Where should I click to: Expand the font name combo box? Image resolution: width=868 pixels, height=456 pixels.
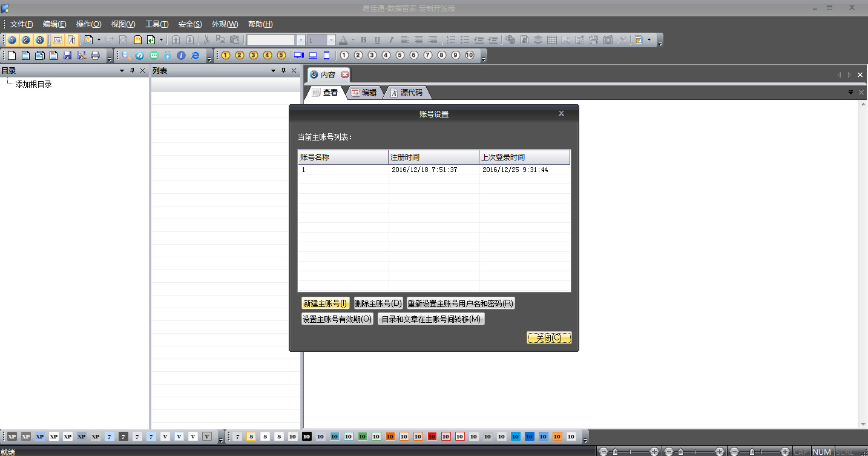point(301,40)
